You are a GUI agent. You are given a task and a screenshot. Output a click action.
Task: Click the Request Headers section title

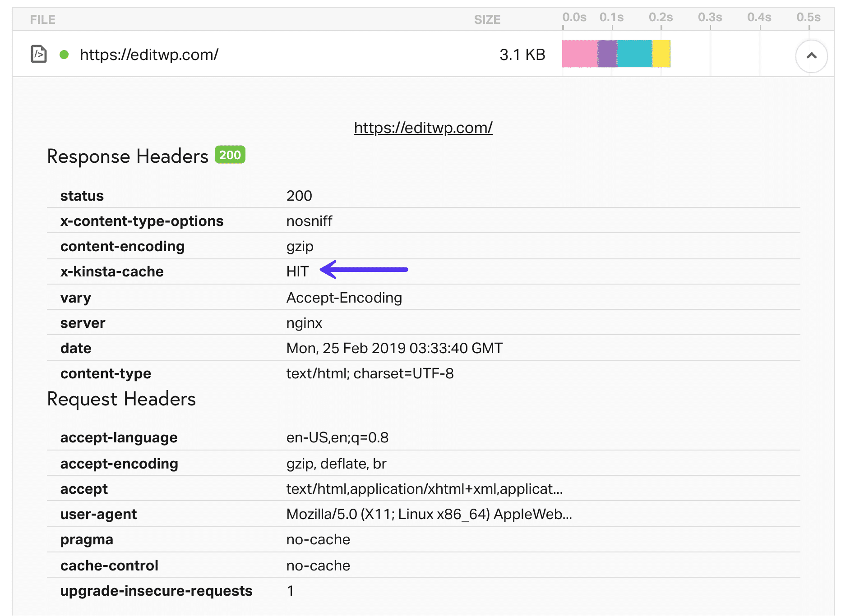click(x=121, y=399)
